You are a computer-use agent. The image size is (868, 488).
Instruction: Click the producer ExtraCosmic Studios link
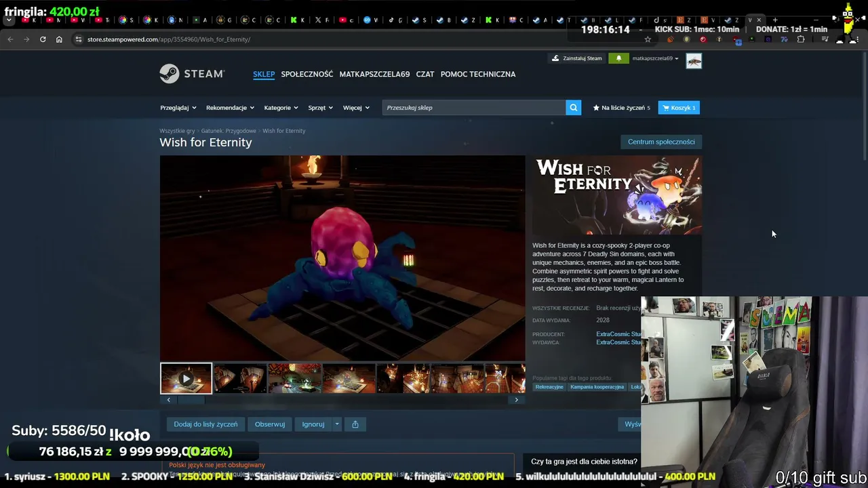618,334
